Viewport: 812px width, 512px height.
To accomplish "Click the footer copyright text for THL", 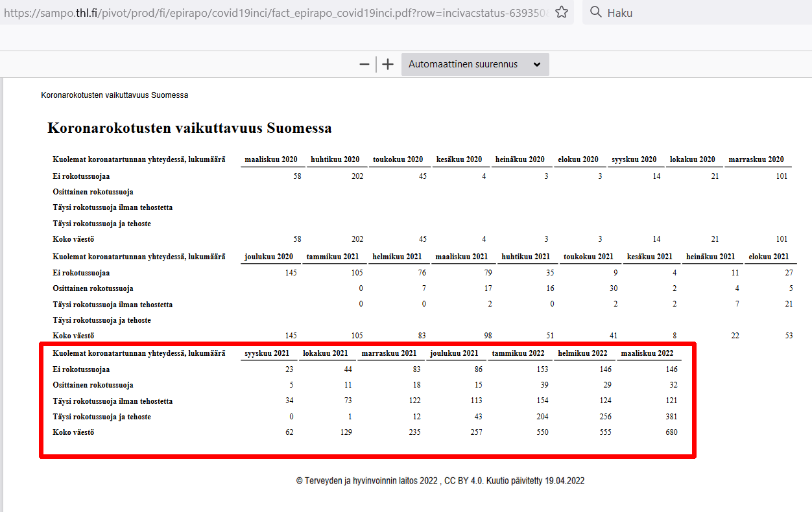I will pyautogui.click(x=440, y=481).
